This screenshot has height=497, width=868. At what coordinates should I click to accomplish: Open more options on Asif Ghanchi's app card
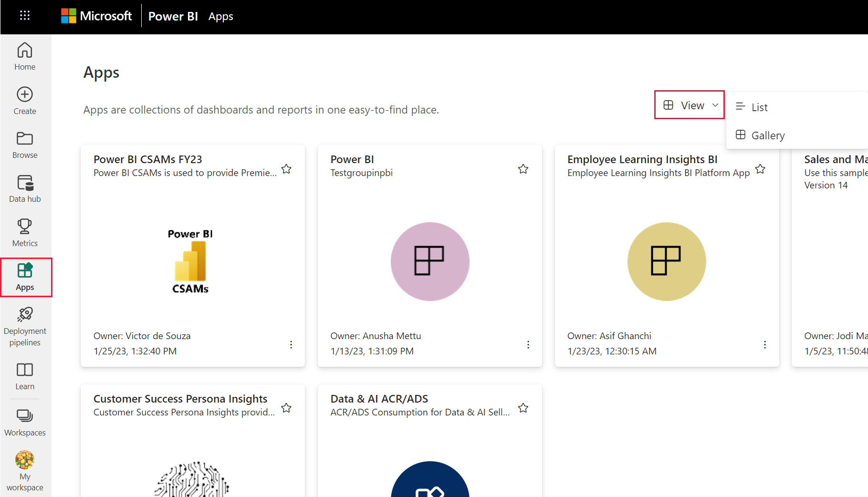(x=765, y=344)
